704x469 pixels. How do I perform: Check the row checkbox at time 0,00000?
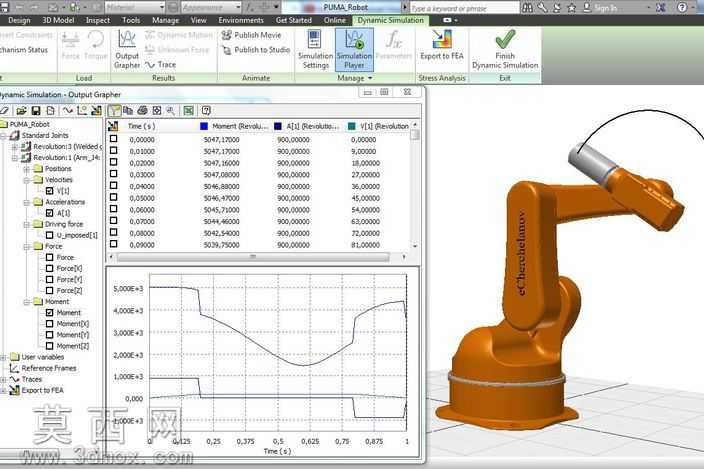[114, 139]
